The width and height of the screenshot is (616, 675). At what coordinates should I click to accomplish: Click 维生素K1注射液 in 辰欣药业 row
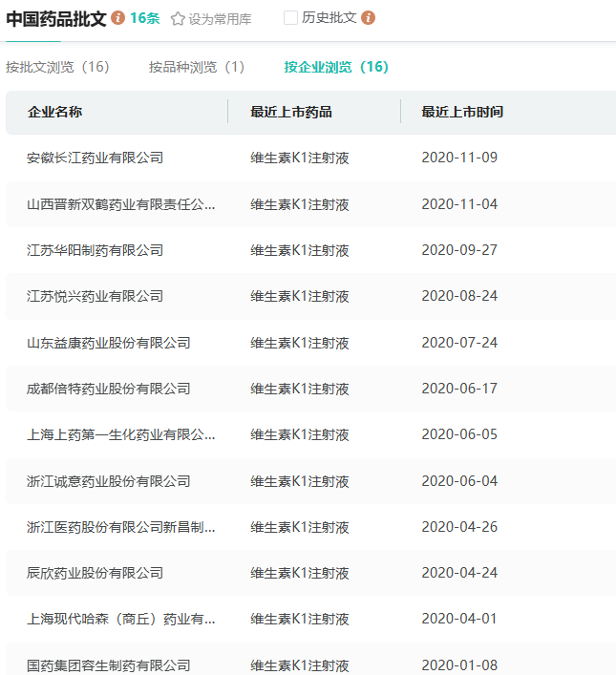300,574
